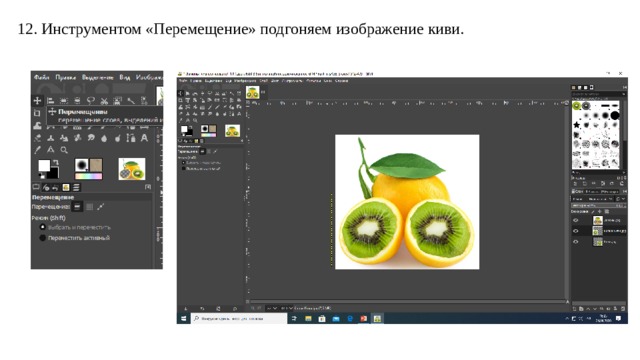
Task: Select bottom layer thumbnail in Layers panel
Action: pyautogui.click(x=598, y=242)
